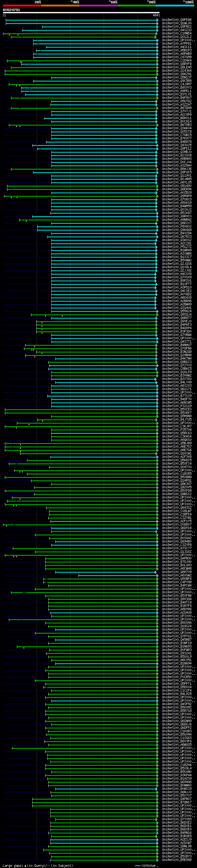Click UniRef100_Q04TX0 label
The width and height of the screenshot is (197, 868).
pos(176,467)
